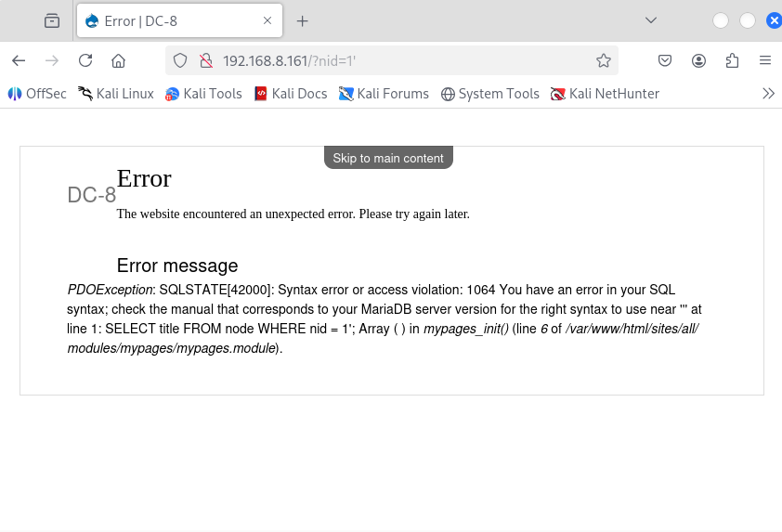Click the Skip to main content link
The image size is (782, 532).
(388, 158)
